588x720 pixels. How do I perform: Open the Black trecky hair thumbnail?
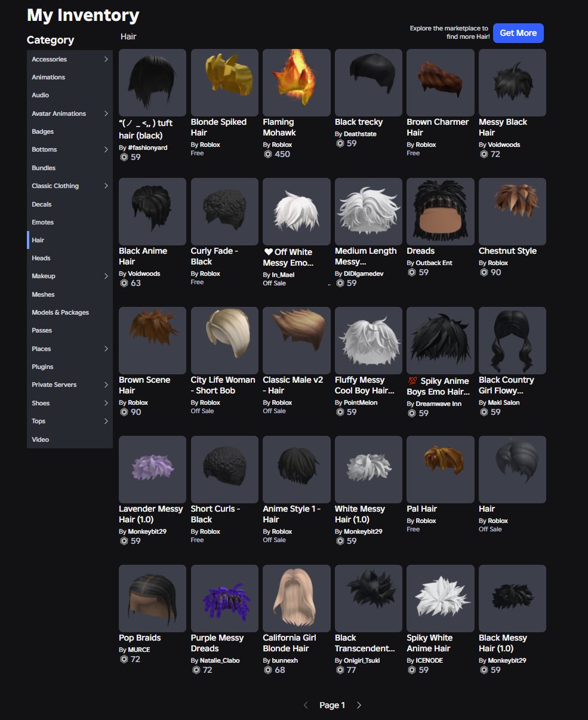coord(368,82)
